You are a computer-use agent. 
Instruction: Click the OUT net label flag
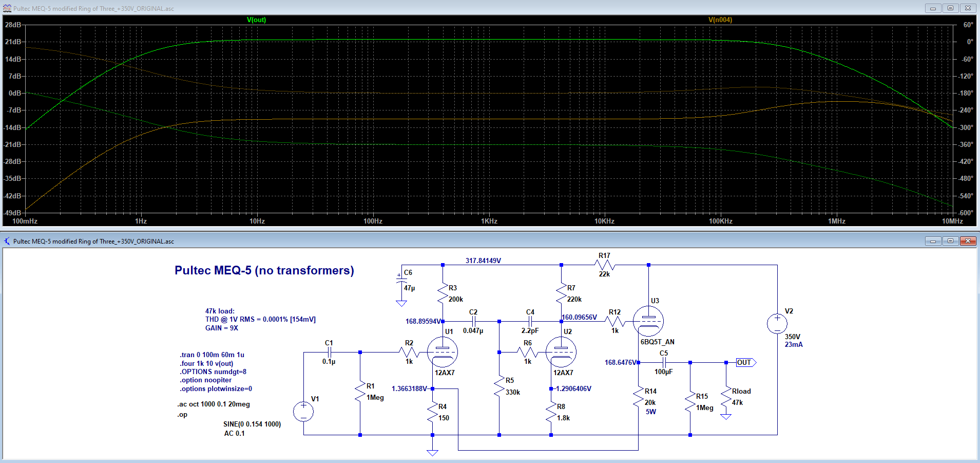(x=746, y=362)
